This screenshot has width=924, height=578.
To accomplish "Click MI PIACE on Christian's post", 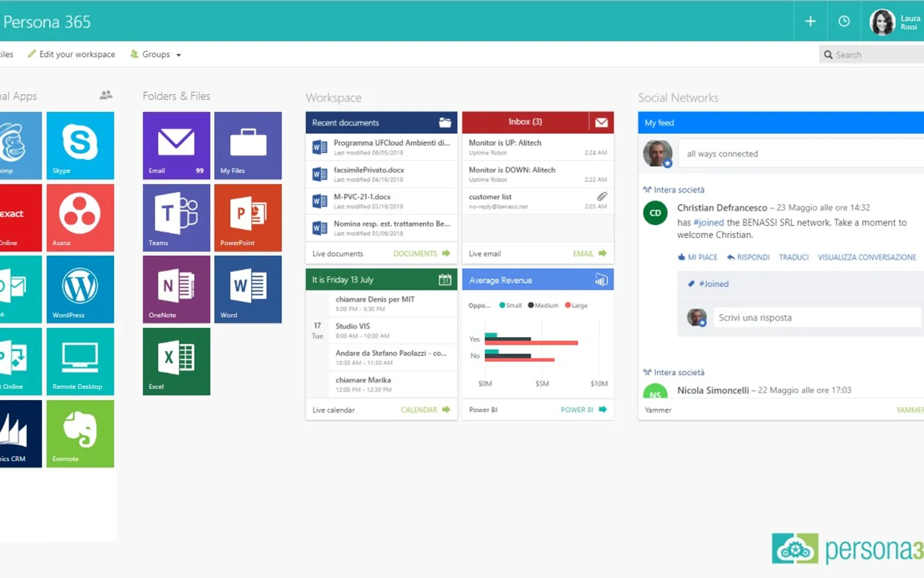I will (x=698, y=257).
